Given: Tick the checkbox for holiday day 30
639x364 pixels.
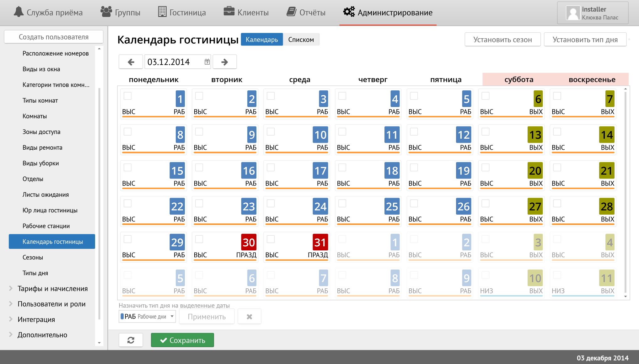Looking at the screenshot, I should click(x=199, y=239).
